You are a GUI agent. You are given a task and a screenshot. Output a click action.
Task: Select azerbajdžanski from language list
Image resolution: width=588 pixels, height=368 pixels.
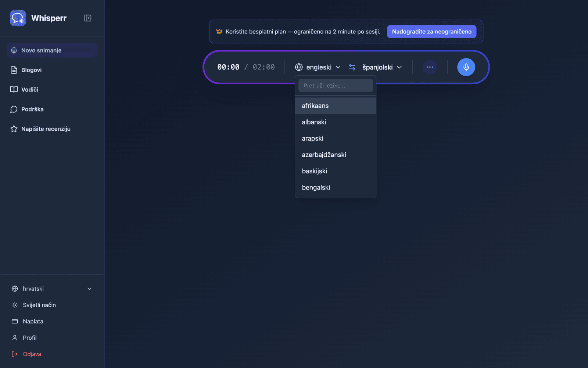coord(336,155)
